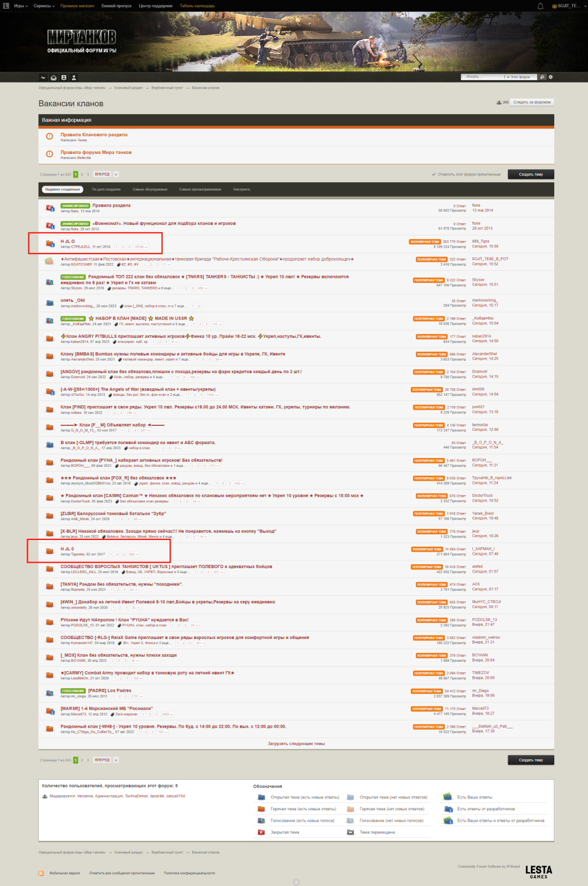Click the back-to-top arrow at page bottom
This screenshot has height=886, width=588.
296,882
